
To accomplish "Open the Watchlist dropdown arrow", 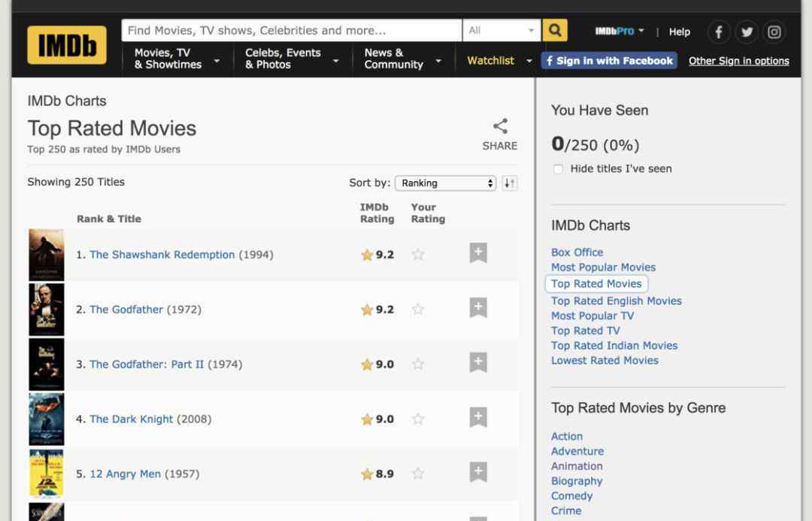I will click(x=529, y=61).
